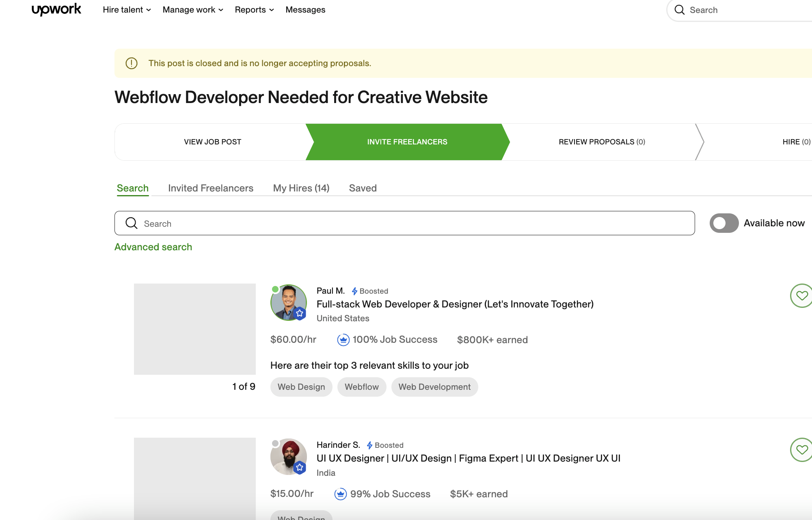Image resolution: width=812 pixels, height=520 pixels.
Task: Click the Upwork logo
Action: (56, 9)
